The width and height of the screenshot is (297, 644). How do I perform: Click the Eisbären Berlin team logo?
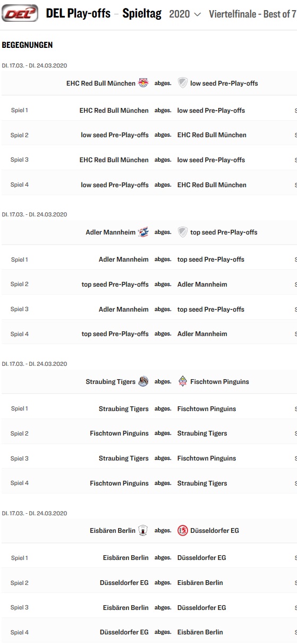[143, 530]
